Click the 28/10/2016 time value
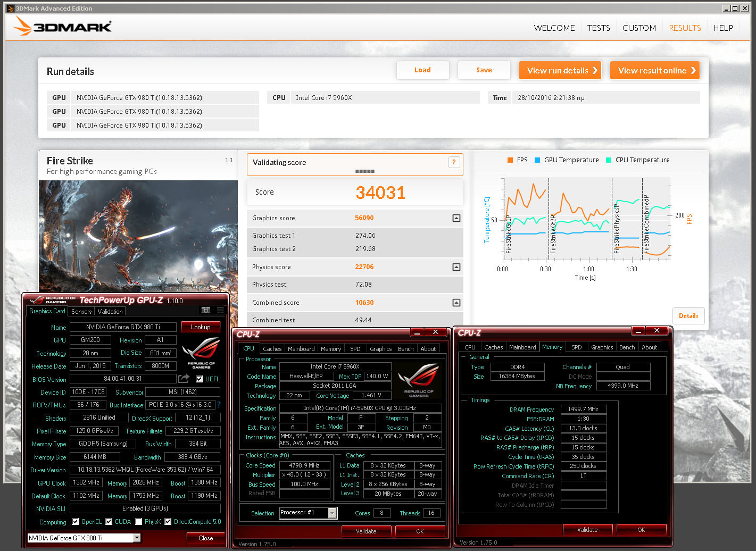This screenshot has width=756, height=551. pyautogui.click(x=551, y=98)
